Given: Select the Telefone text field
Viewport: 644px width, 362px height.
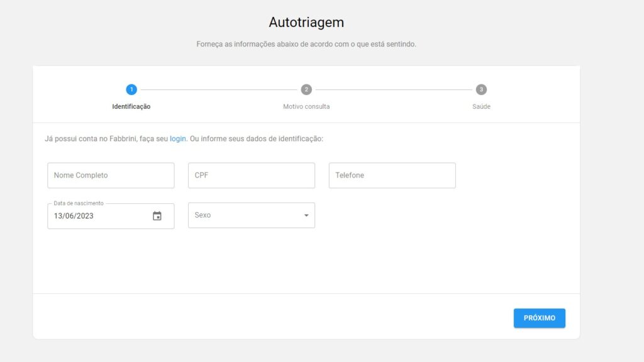Looking at the screenshot, I should (392, 176).
